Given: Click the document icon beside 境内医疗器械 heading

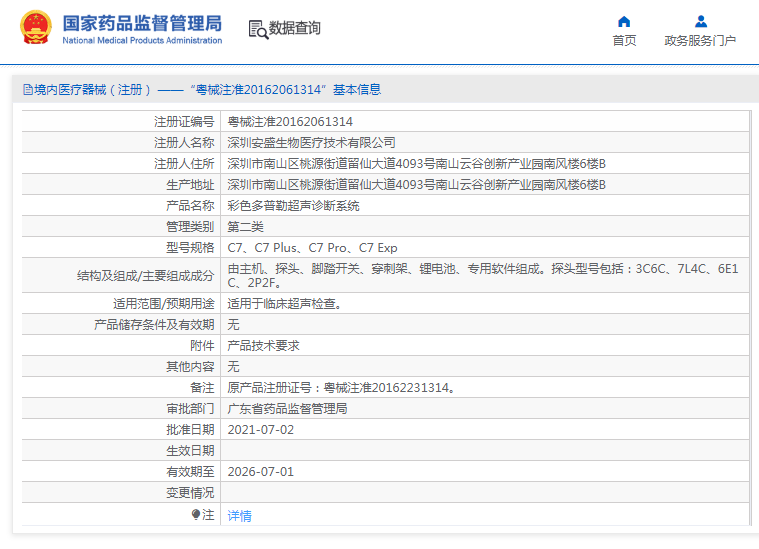Looking at the screenshot, I should pos(27,90).
